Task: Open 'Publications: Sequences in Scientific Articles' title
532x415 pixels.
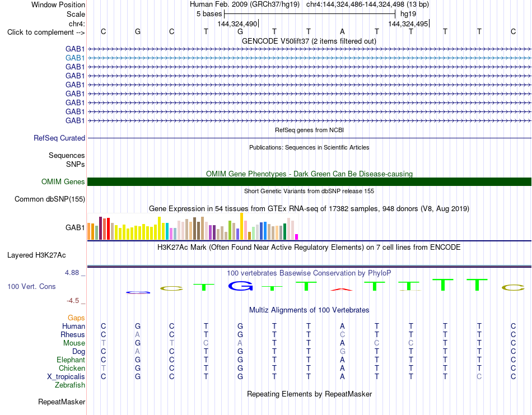Action: (x=309, y=147)
